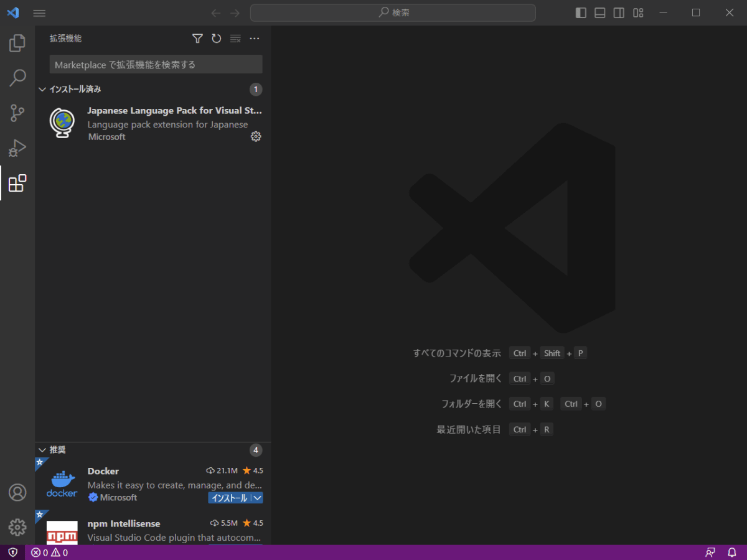Open the Manage gear in activity bar

17,528
